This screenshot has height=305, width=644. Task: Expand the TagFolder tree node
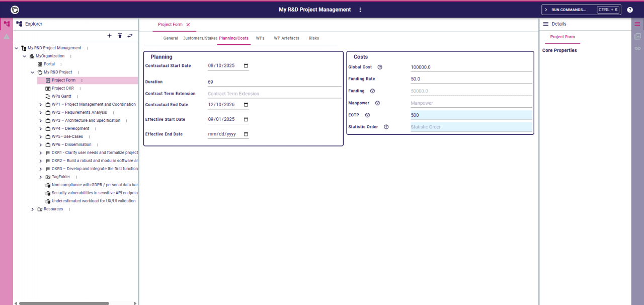(40, 177)
